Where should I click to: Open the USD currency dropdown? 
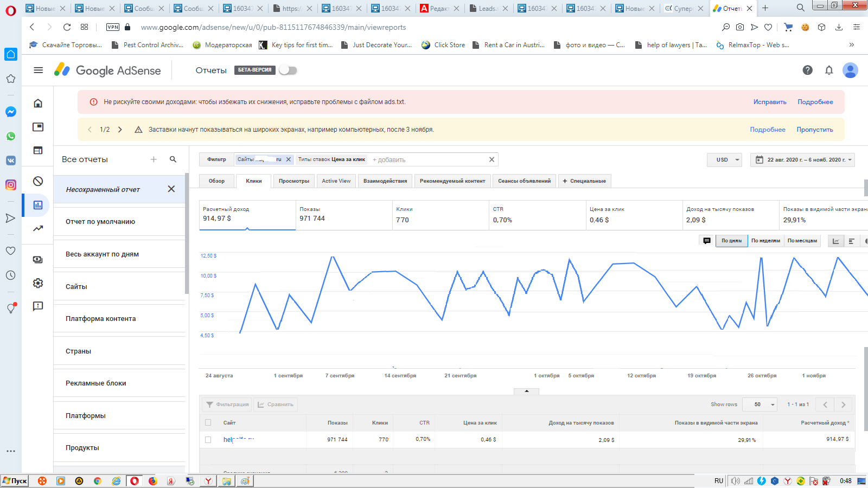[x=724, y=160]
